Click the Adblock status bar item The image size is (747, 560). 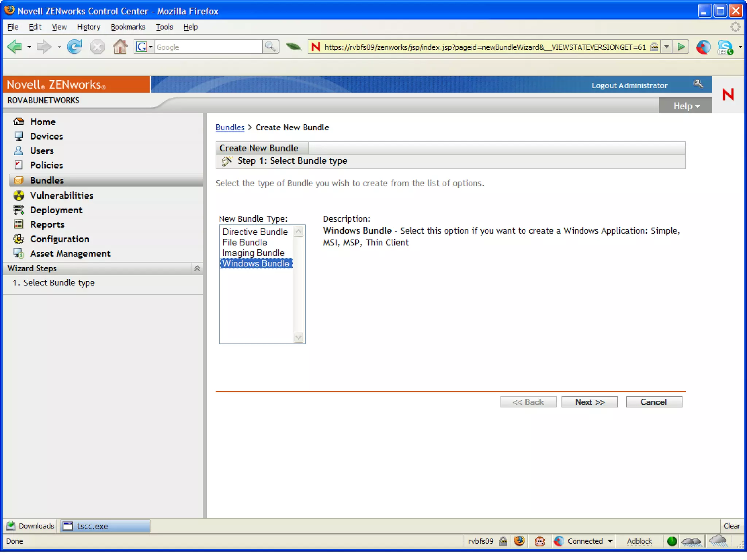point(639,541)
